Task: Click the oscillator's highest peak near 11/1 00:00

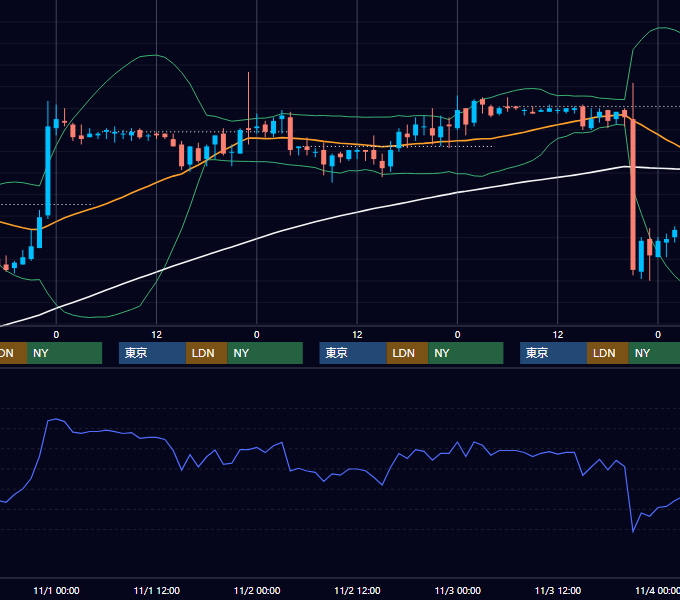Action: click(x=56, y=419)
